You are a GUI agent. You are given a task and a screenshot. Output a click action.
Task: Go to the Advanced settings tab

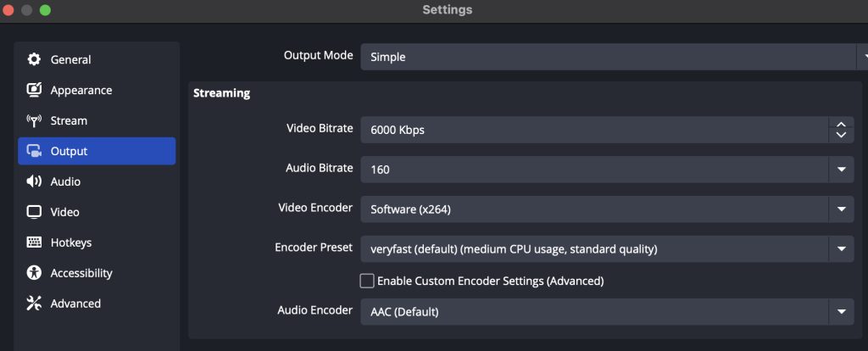(97, 304)
